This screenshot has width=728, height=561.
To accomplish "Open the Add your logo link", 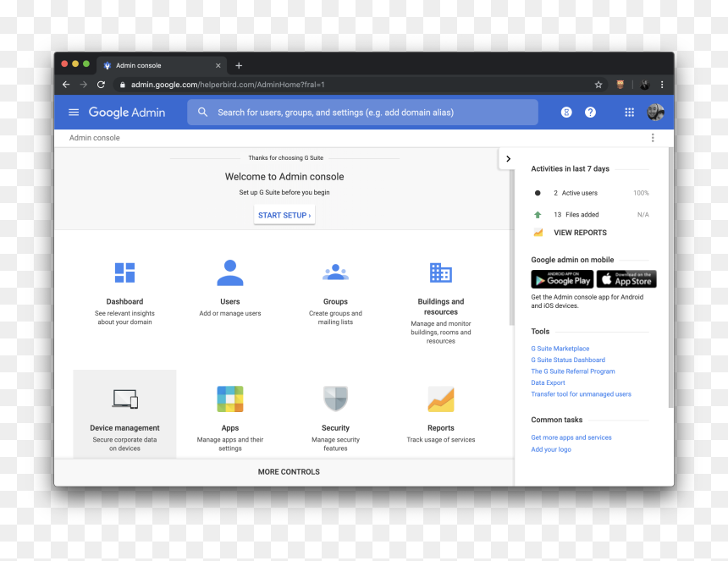I will coord(551,449).
